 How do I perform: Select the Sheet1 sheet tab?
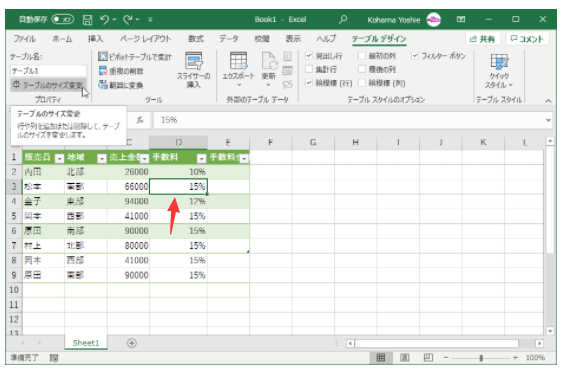(x=86, y=343)
